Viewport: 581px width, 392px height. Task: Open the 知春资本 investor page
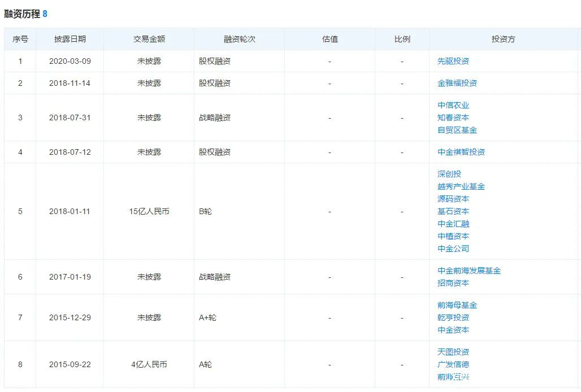tap(453, 117)
